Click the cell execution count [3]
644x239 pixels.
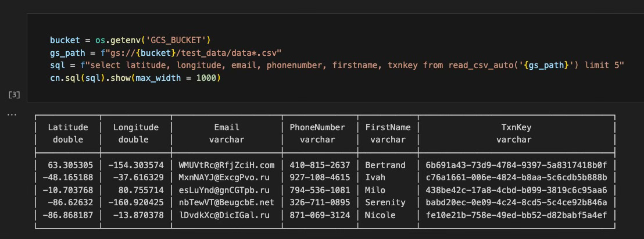tap(14, 95)
